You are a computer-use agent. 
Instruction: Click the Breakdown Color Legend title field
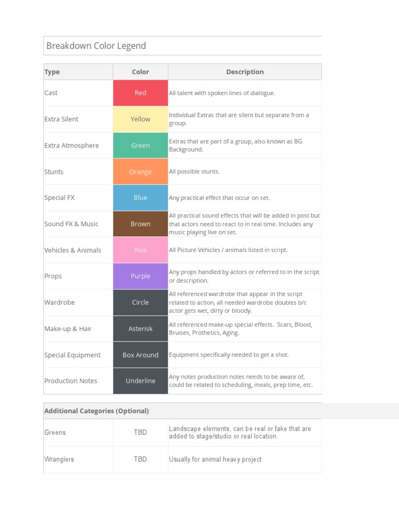point(182,46)
